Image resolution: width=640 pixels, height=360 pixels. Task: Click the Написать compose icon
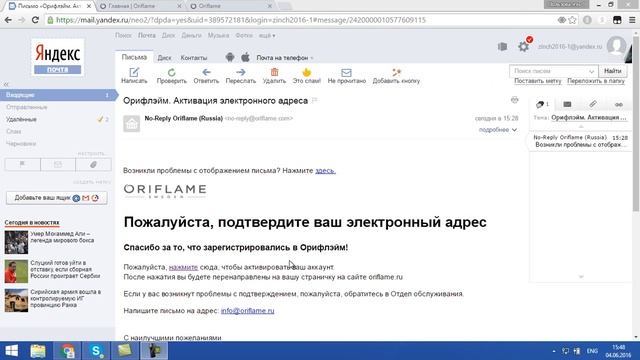pos(134,72)
